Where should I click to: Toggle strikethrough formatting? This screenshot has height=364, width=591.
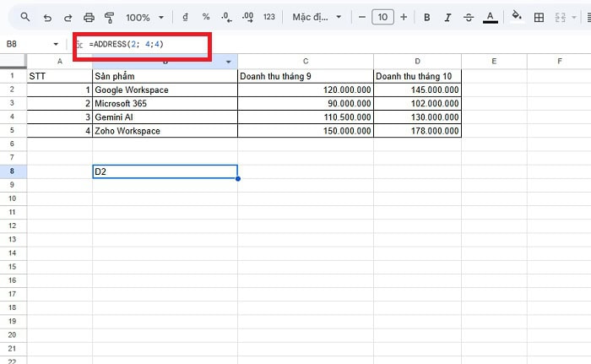[x=468, y=18]
